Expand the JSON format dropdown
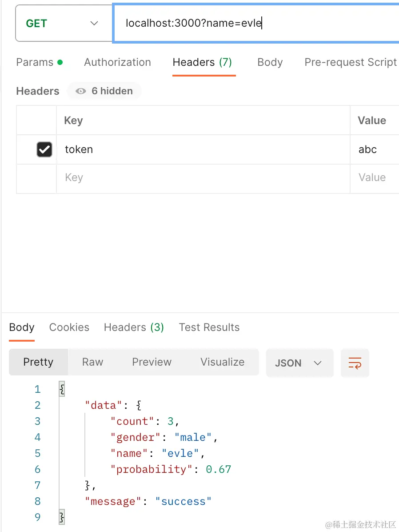Viewport: 399px width, 532px height. 299,363
